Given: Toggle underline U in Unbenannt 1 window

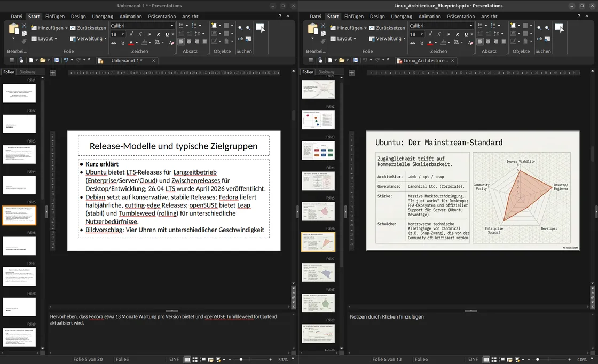Looking at the screenshot, I should [167, 34].
